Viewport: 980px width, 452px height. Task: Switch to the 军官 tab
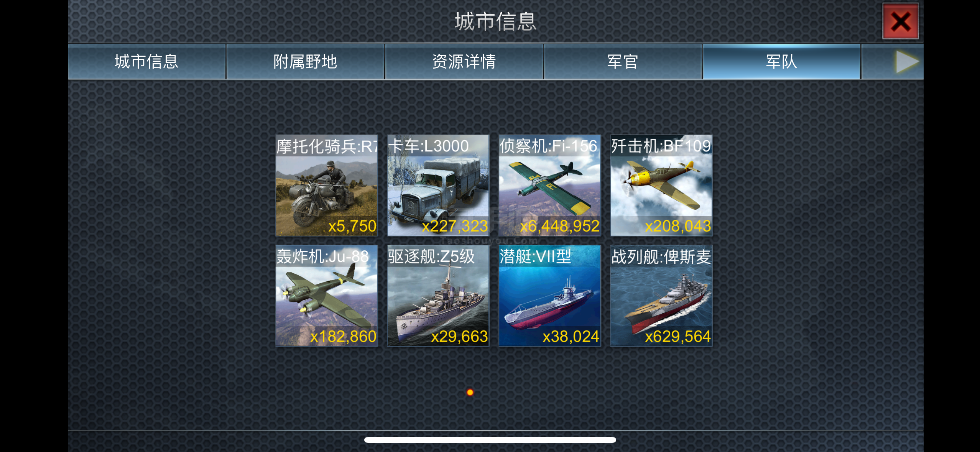pos(623,62)
